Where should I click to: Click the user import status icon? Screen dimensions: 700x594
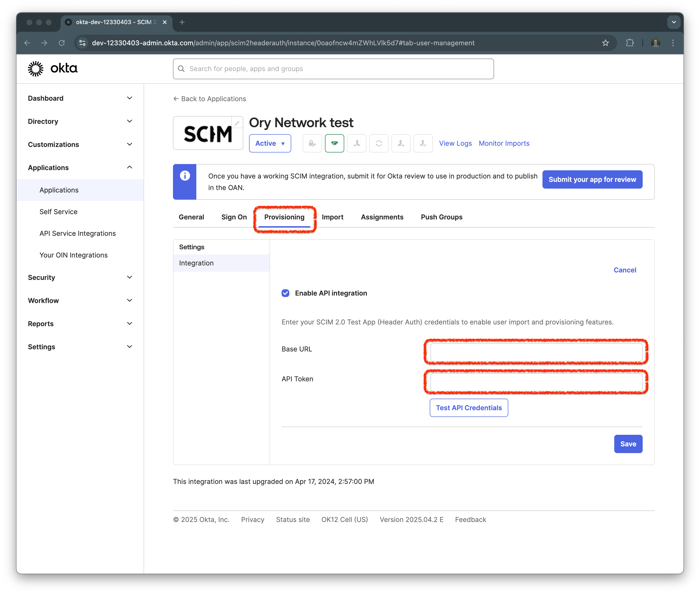(357, 143)
